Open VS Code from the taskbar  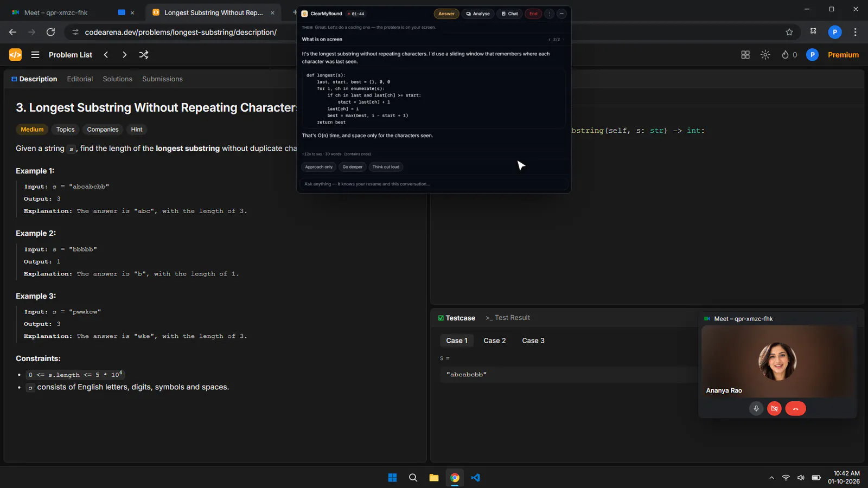(476, 478)
